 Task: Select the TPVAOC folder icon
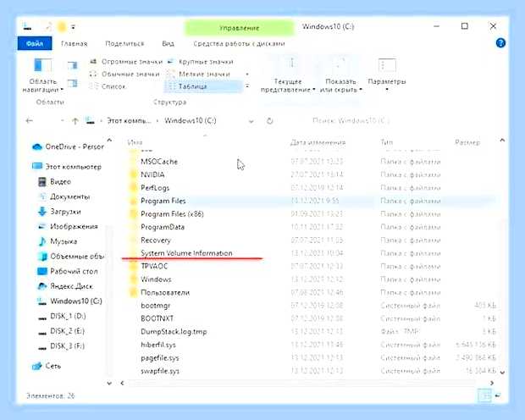coord(134,266)
